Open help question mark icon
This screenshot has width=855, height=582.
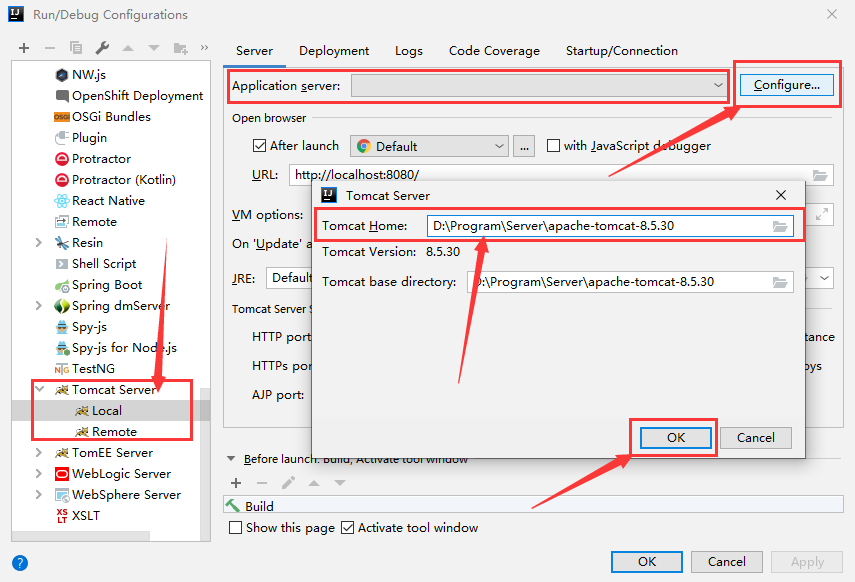(x=20, y=562)
